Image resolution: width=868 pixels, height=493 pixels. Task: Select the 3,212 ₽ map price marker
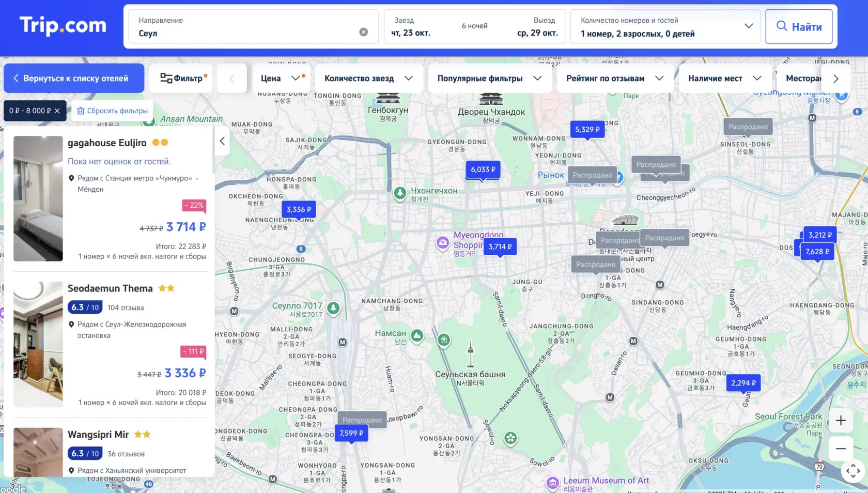820,235
